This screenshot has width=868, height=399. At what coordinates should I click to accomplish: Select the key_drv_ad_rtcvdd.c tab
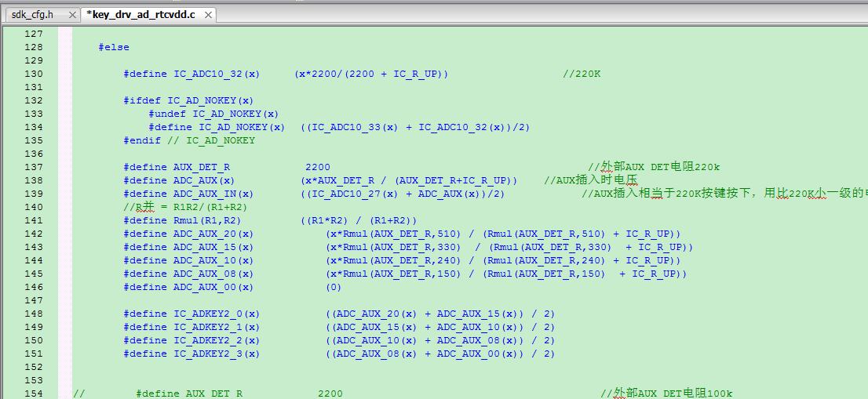click(x=140, y=15)
